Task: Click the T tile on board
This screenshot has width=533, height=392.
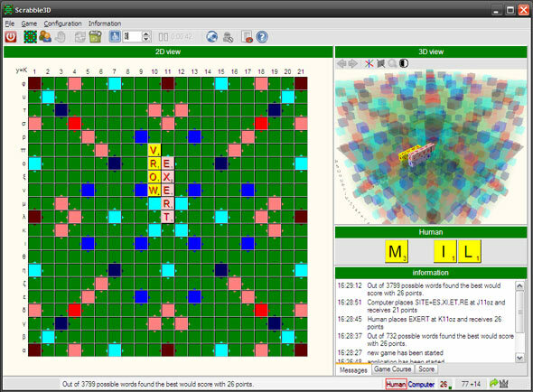Action: 168,217
